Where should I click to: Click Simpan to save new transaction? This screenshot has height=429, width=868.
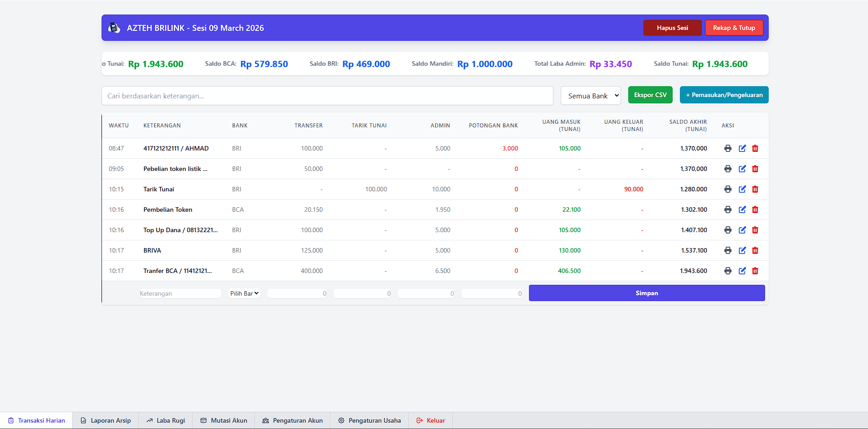647,293
